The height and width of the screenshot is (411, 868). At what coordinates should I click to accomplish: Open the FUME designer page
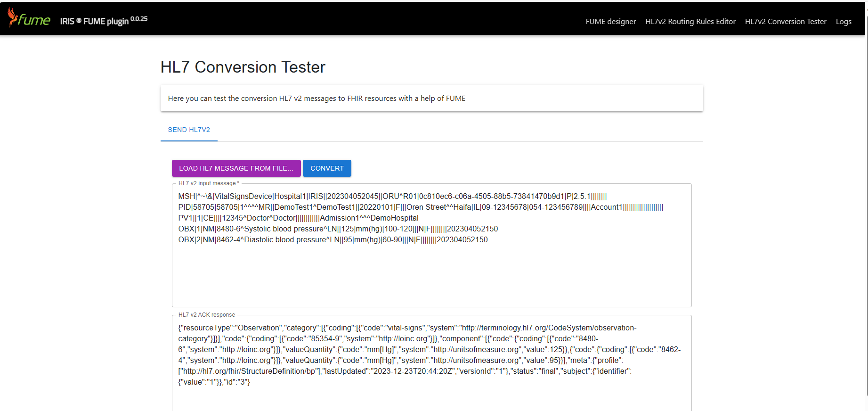click(610, 22)
